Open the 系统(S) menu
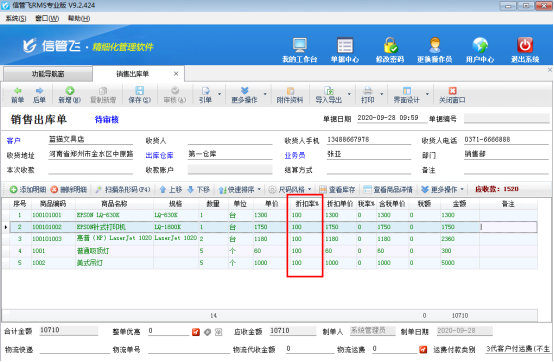 click(x=16, y=18)
